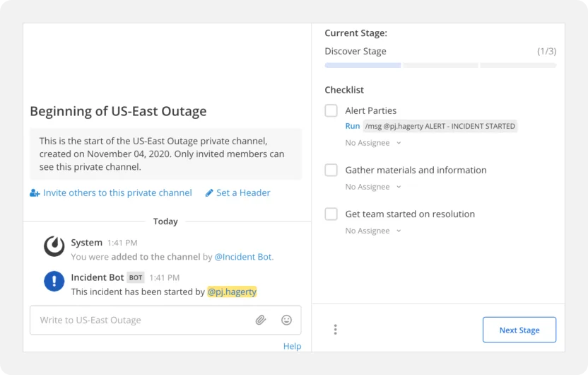Open the three-dot options menu

335,330
